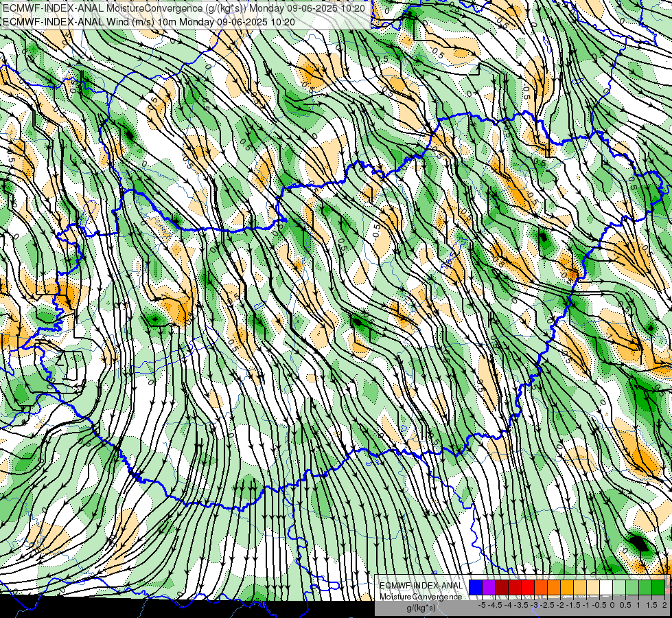Click the '-4.5' legend tick label
The image size is (672, 618).
(495, 605)
